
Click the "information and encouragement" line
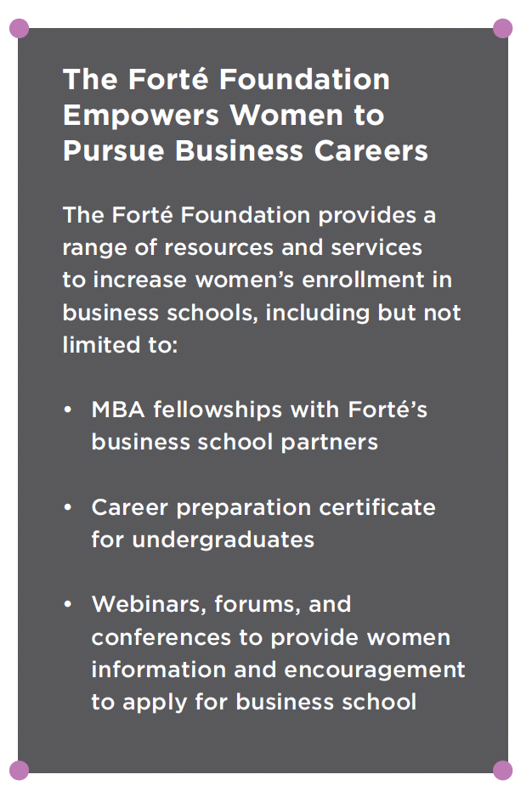[x=278, y=670]
